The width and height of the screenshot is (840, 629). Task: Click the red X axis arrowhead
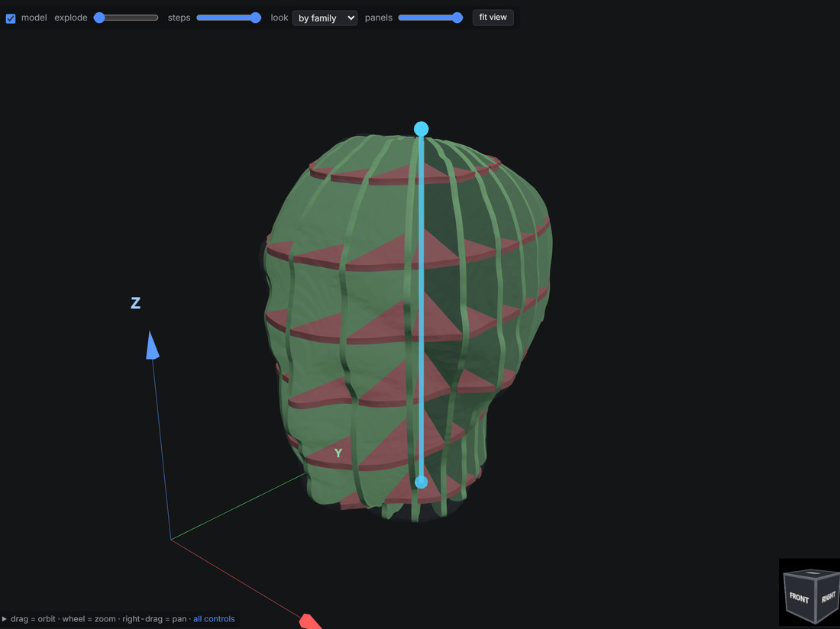pyautogui.click(x=311, y=621)
